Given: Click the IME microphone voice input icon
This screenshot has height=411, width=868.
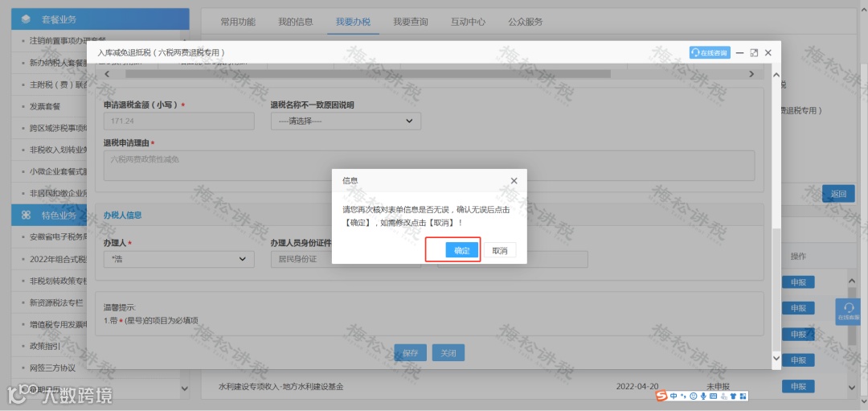Looking at the screenshot, I should pos(703,396).
